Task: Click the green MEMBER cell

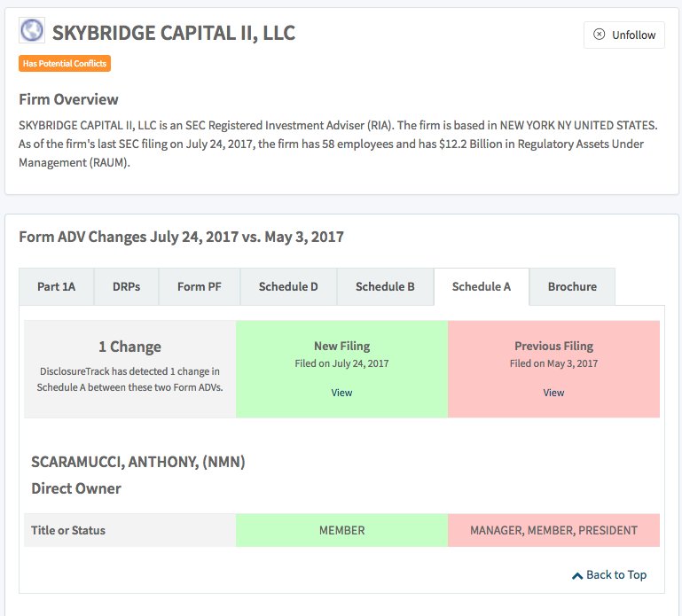Action: pyautogui.click(x=341, y=530)
